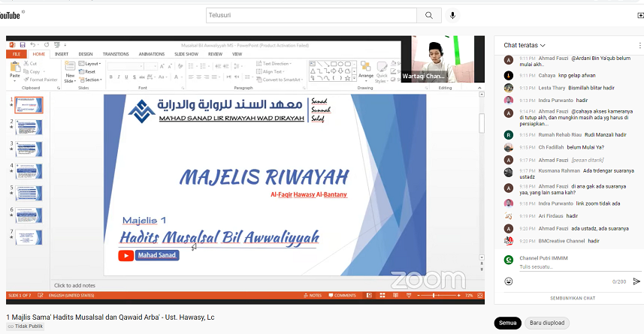The height and width of the screenshot is (334, 644).
Task: Open the FILE tab in PowerPoint
Action: (17, 54)
